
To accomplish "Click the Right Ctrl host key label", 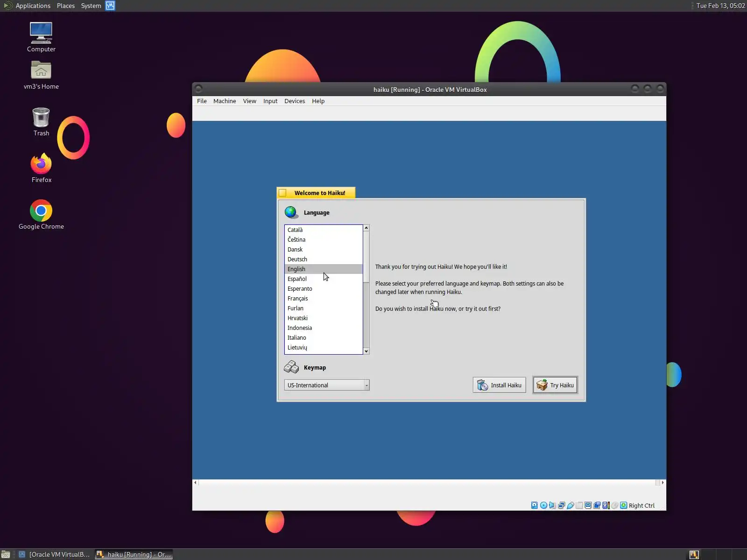I will [x=641, y=505].
